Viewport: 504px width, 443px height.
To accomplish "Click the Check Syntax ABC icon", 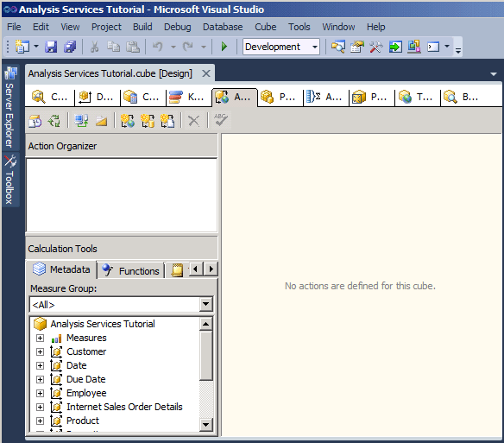I will (221, 120).
